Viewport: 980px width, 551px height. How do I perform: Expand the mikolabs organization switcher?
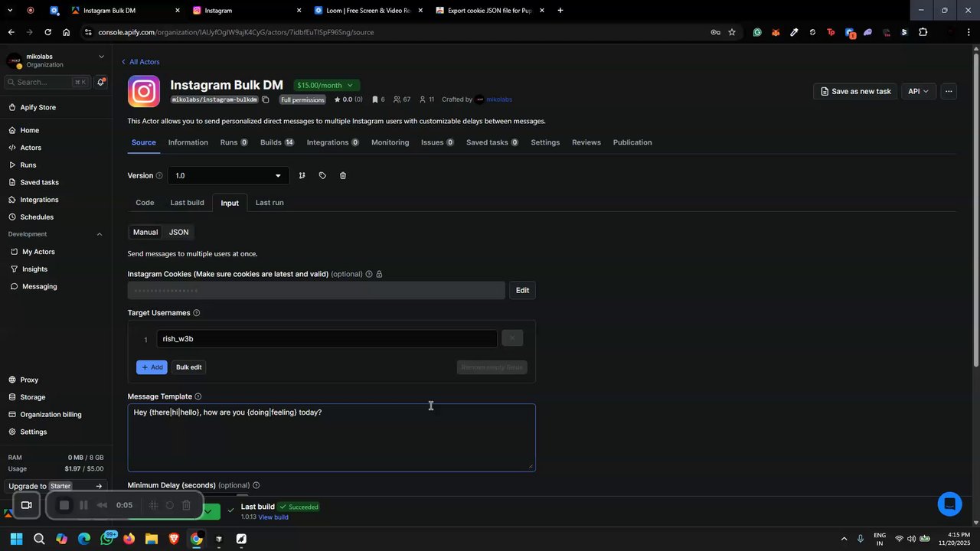[x=101, y=56]
